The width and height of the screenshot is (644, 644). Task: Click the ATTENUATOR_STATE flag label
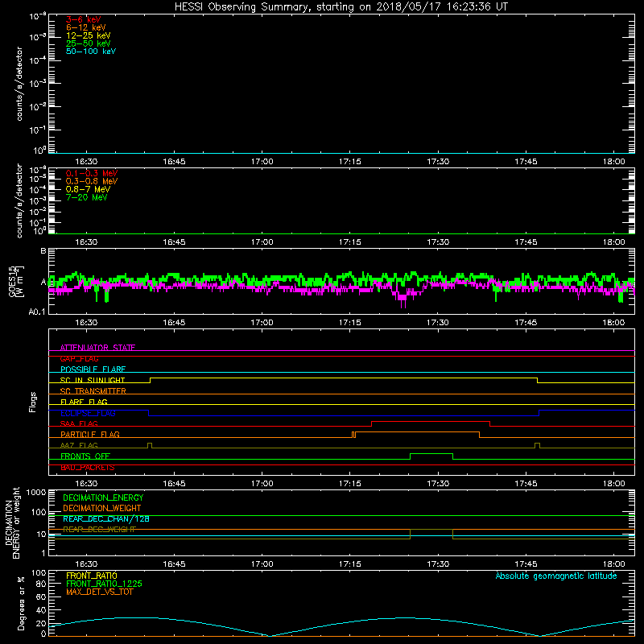click(x=97, y=348)
